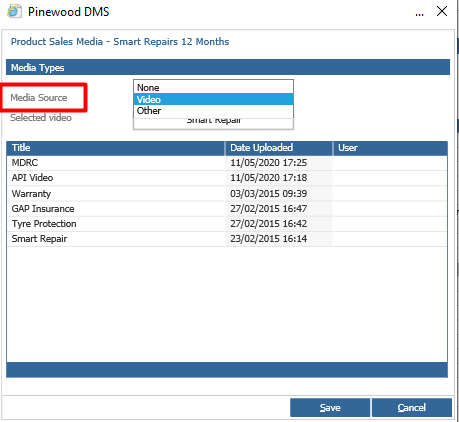Click the Cancel button
Viewport: 459px width, 422px height.
tap(412, 407)
